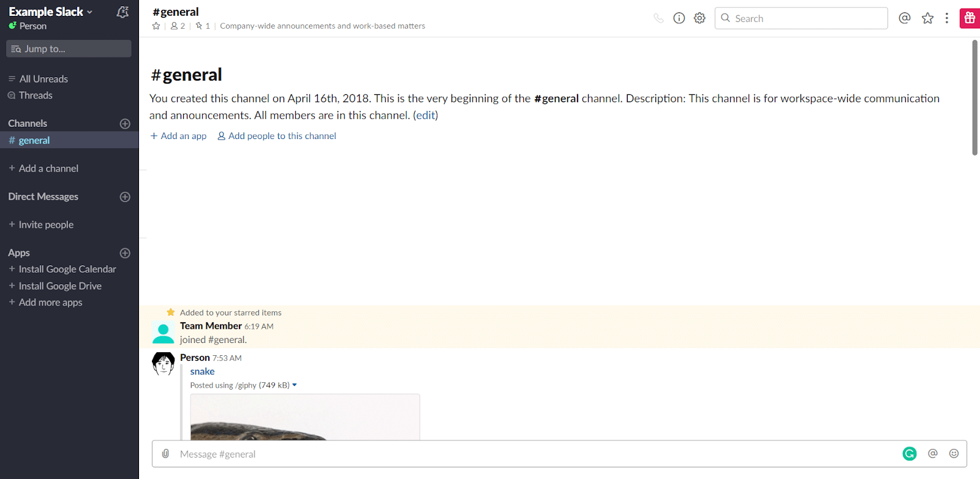
Task: Open the notifications bell icon
Action: pos(123,12)
